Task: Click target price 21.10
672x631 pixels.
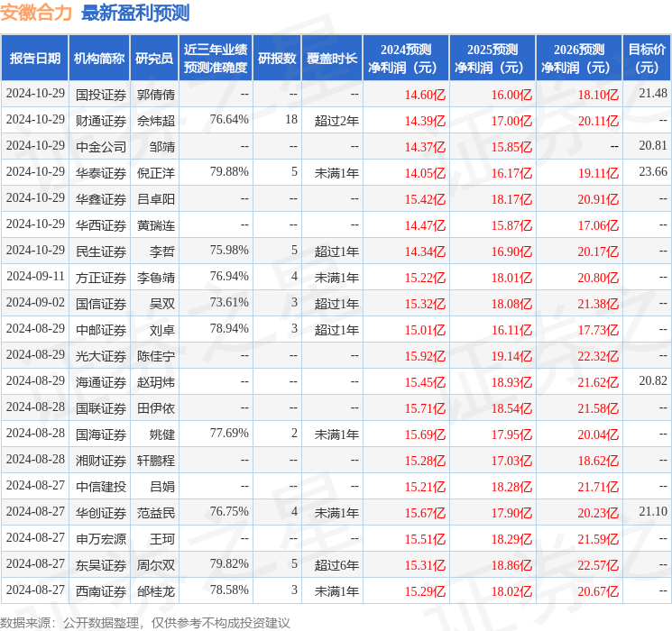Action: tap(653, 511)
